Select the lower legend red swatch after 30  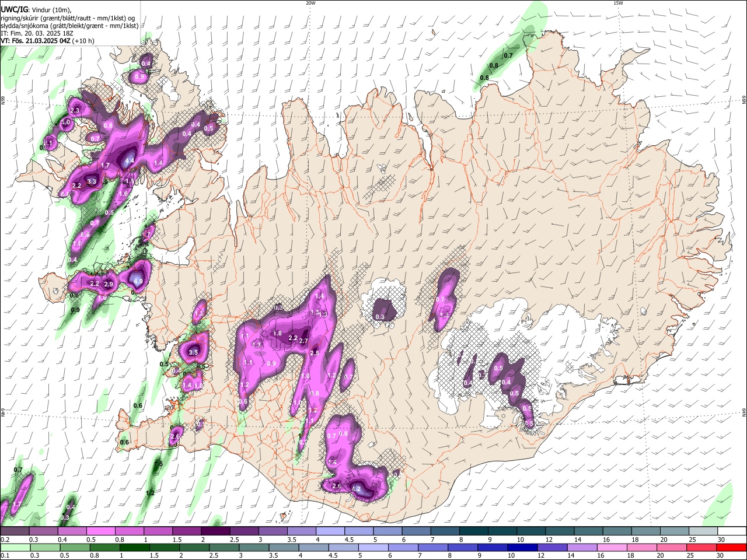click(x=731, y=547)
